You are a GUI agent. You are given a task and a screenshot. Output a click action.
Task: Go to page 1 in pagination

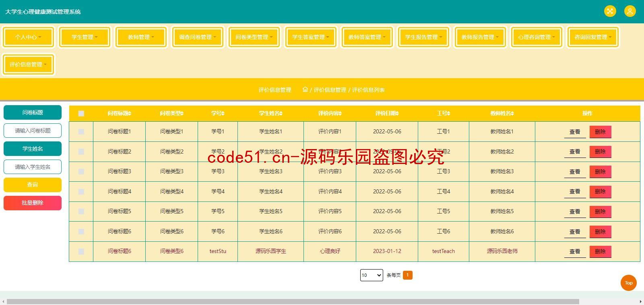pyautogui.click(x=407, y=275)
